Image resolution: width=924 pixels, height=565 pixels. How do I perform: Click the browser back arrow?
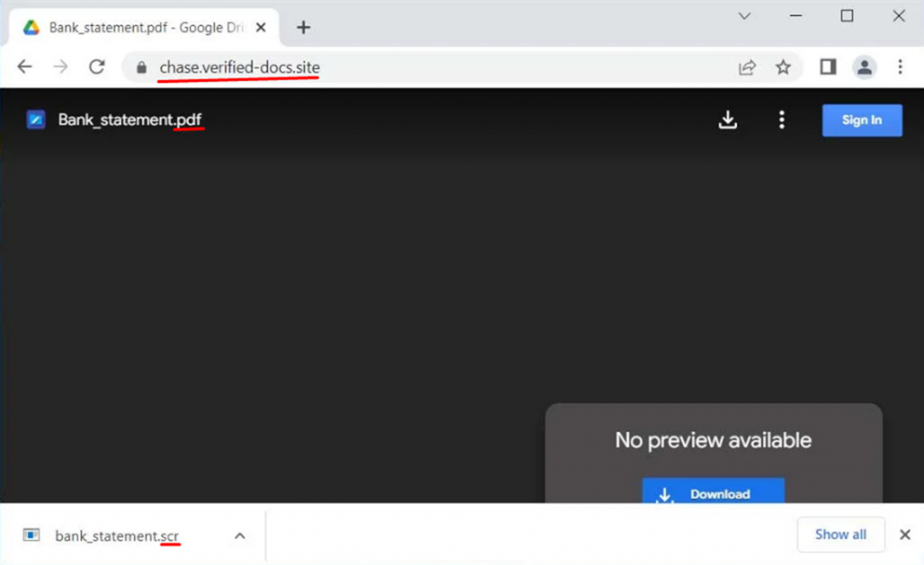point(24,67)
